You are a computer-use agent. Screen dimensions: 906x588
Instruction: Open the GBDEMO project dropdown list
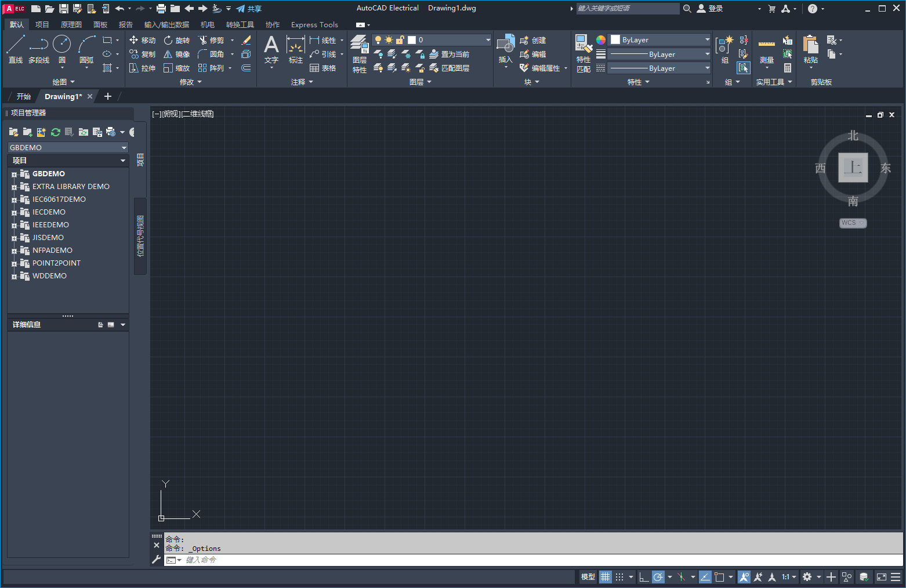[123, 147]
